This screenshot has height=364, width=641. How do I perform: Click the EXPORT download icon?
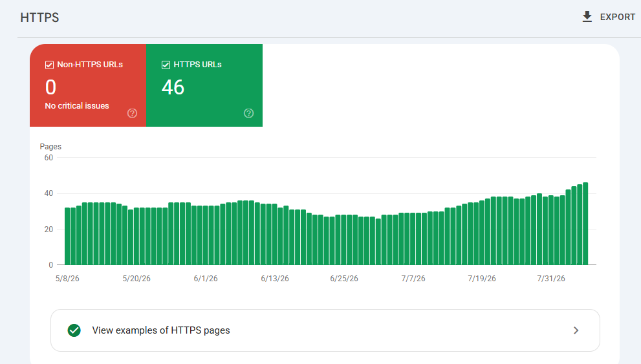pos(587,17)
